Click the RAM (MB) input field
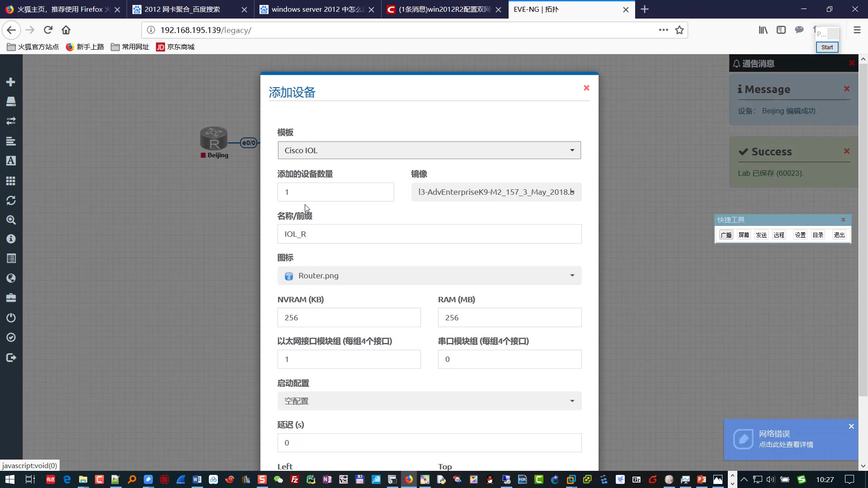 click(509, 318)
